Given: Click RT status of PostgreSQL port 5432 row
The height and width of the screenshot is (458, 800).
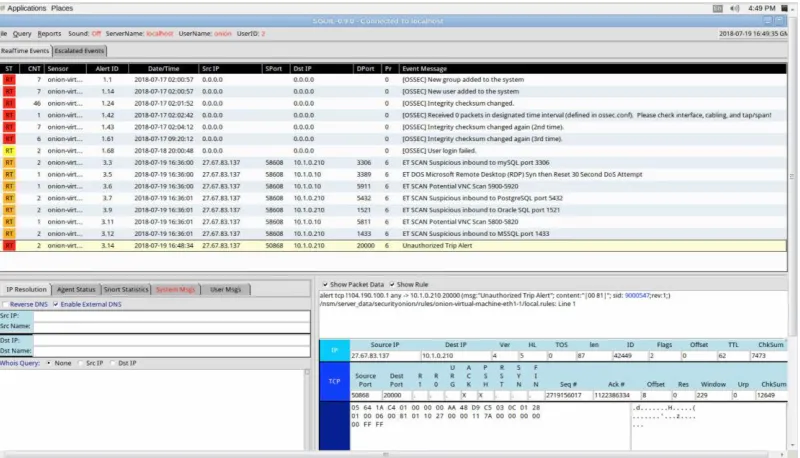Looking at the screenshot, I should pyautogui.click(x=9, y=198).
